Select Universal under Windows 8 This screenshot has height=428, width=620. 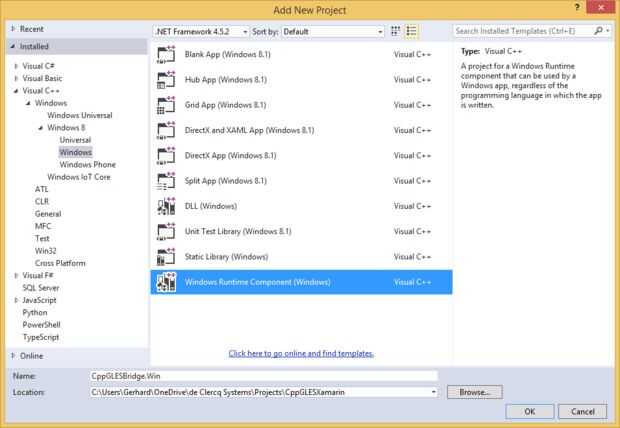pyautogui.click(x=75, y=140)
